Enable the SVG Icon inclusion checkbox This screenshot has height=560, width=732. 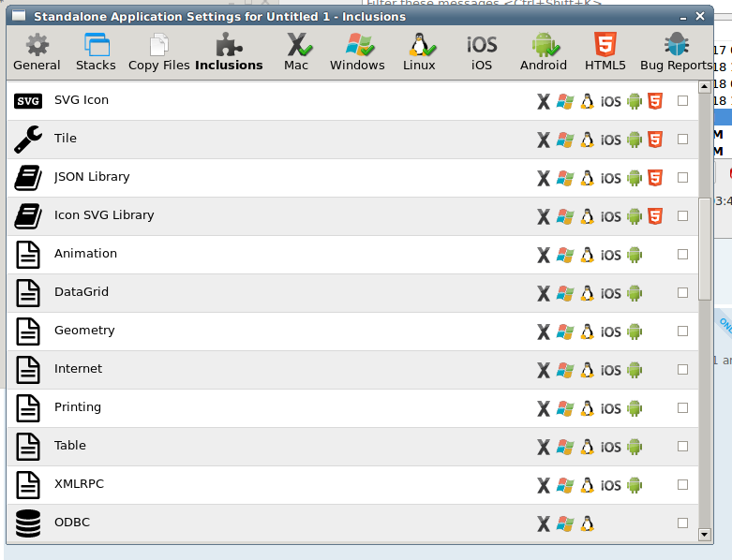click(682, 101)
